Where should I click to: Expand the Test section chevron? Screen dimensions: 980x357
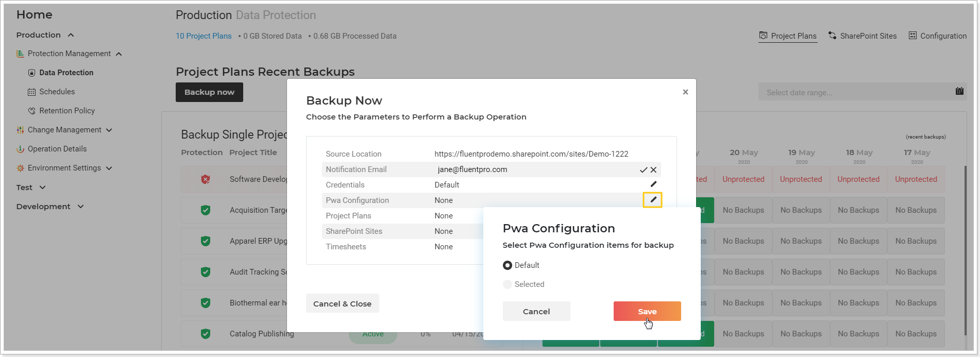coord(42,188)
